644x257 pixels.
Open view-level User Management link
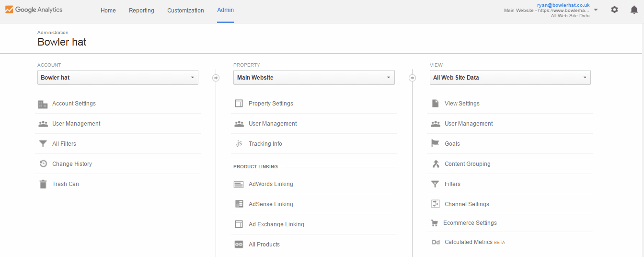[469, 124]
